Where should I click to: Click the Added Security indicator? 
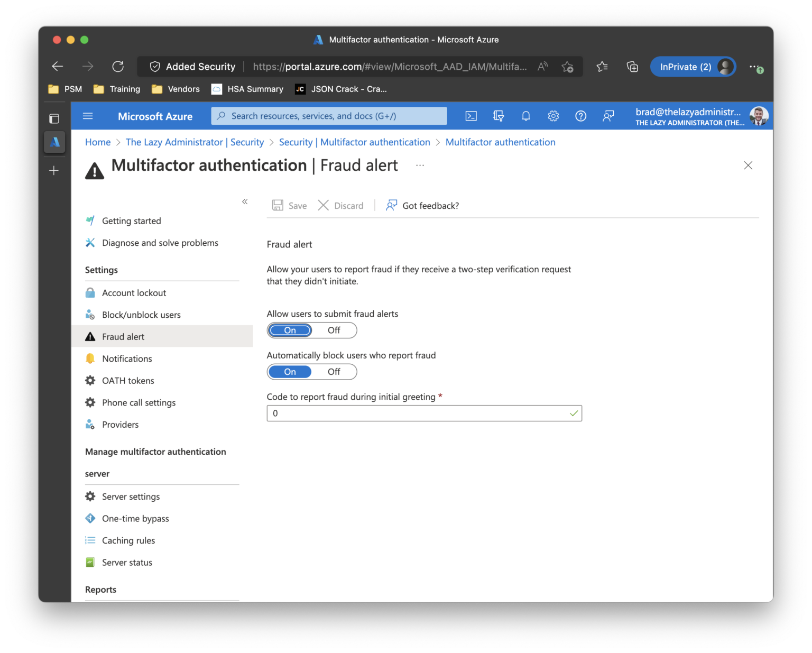[192, 67]
